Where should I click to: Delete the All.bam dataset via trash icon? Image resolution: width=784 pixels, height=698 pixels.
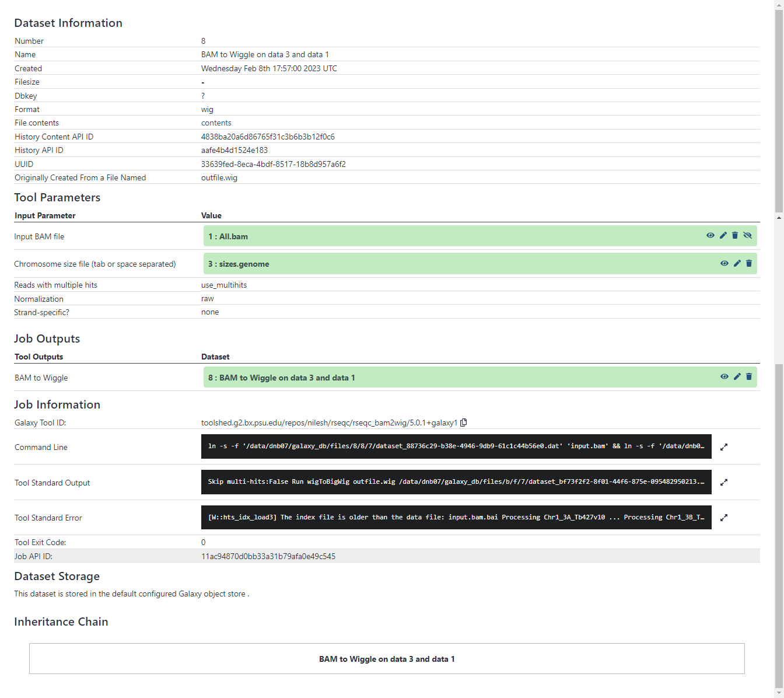coord(735,235)
